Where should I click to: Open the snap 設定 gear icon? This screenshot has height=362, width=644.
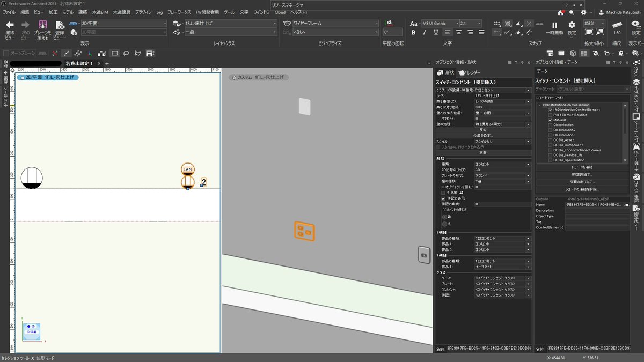(572, 24)
